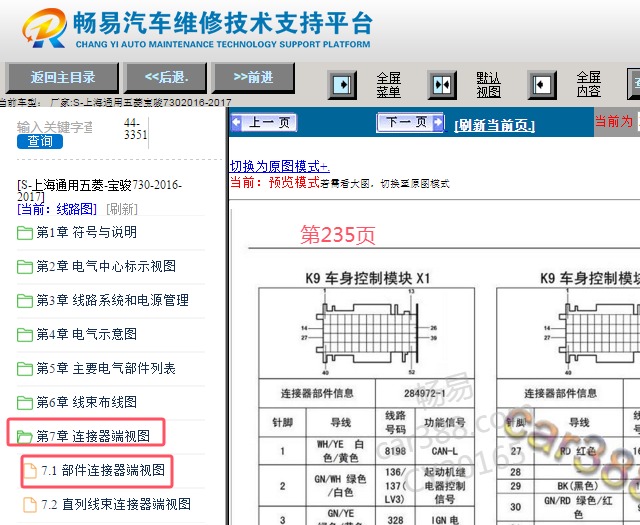
Task: Click the 当前：线路图 link
Action: [57, 209]
